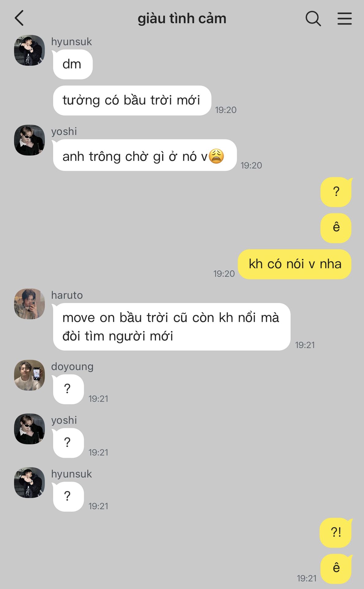364x589 pixels.
Task: Tap doyoung's '?' message bubble
Action: click(68, 389)
